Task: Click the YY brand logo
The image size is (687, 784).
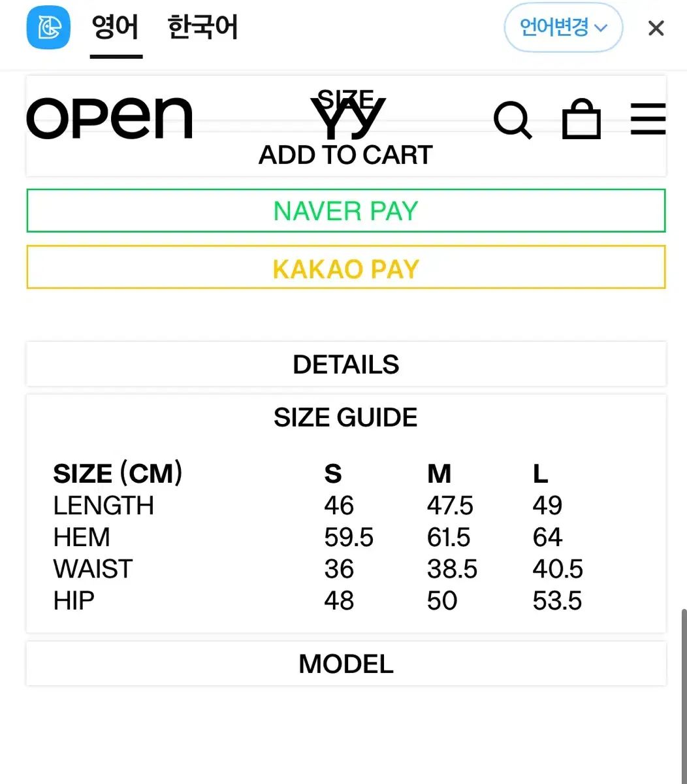Action: [347, 119]
